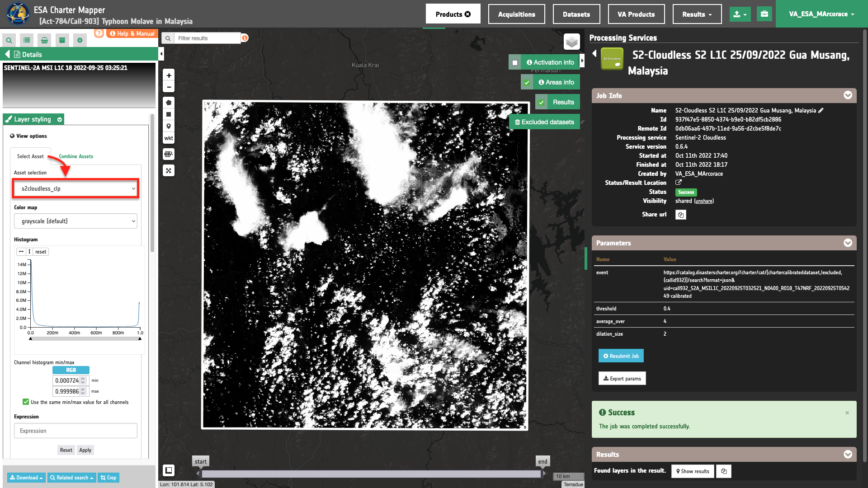Open the archive box icon in left toolbar
This screenshot has width=868, height=488.
point(62,40)
